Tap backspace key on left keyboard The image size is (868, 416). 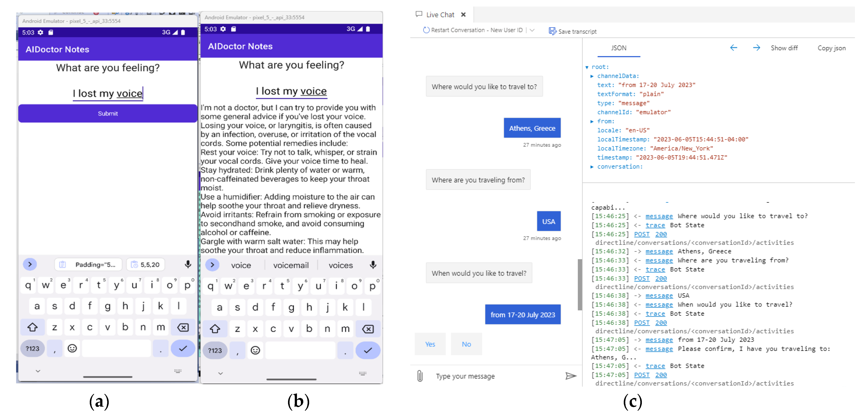(x=183, y=327)
